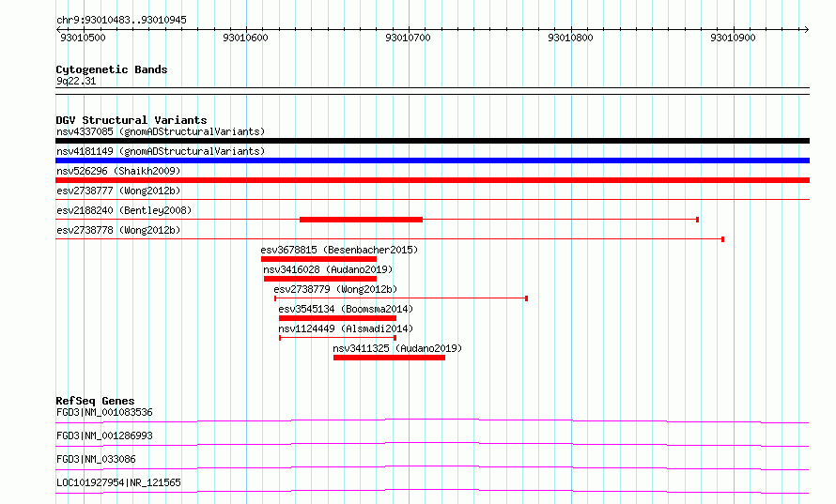Click the 93010500 ruler tick label
The width and height of the screenshot is (836, 504).
coord(83,38)
